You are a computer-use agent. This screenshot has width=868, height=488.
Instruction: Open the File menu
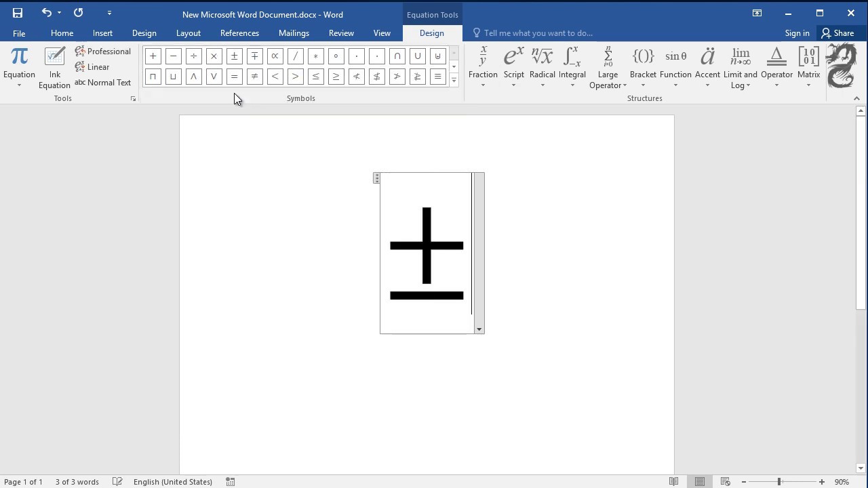click(19, 33)
